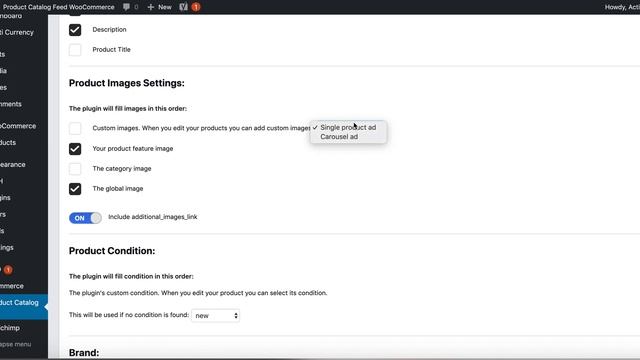Click The category image label
Screen dimensions: 640x360
pos(122,169)
